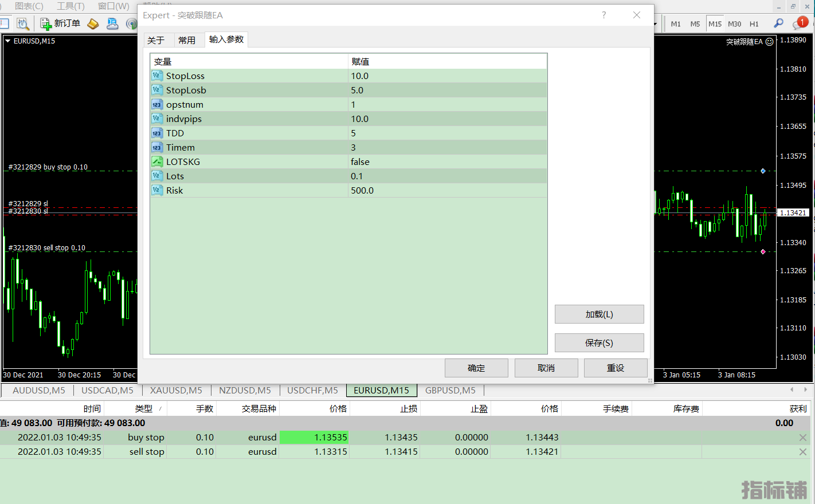Select the M5 timeframe button
This screenshot has height=504, width=815.
pos(695,24)
